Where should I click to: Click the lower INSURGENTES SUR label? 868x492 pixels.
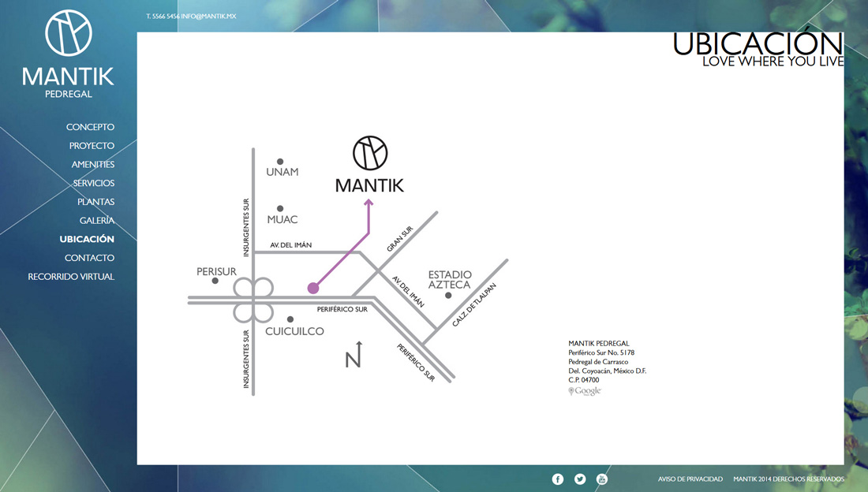click(x=246, y=360)
